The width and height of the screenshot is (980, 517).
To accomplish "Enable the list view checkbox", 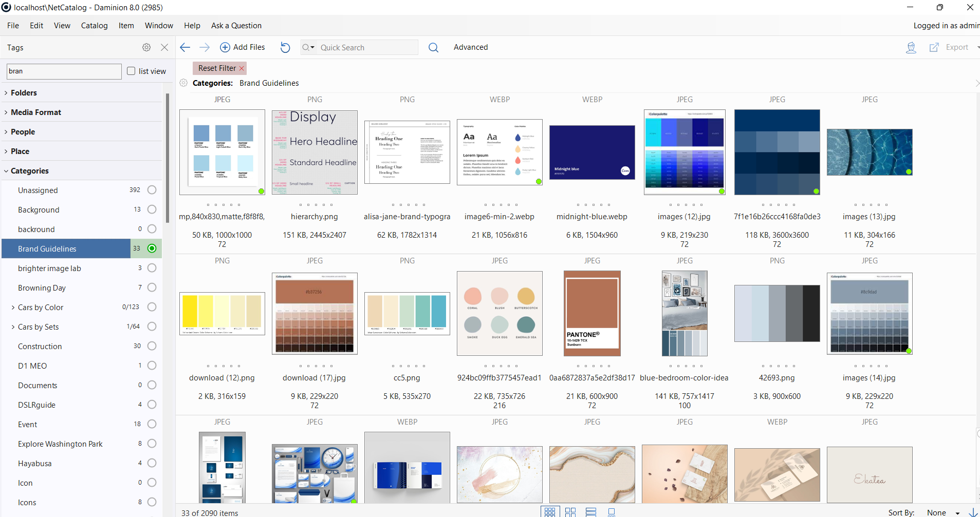I will click(131, 71).
